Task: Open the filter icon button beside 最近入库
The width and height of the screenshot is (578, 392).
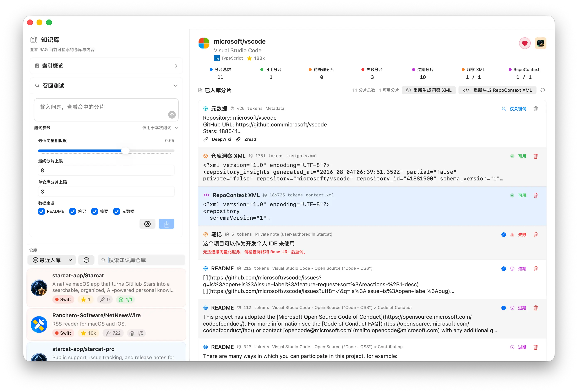Action: pyautogui.click(x=86, y=260)
